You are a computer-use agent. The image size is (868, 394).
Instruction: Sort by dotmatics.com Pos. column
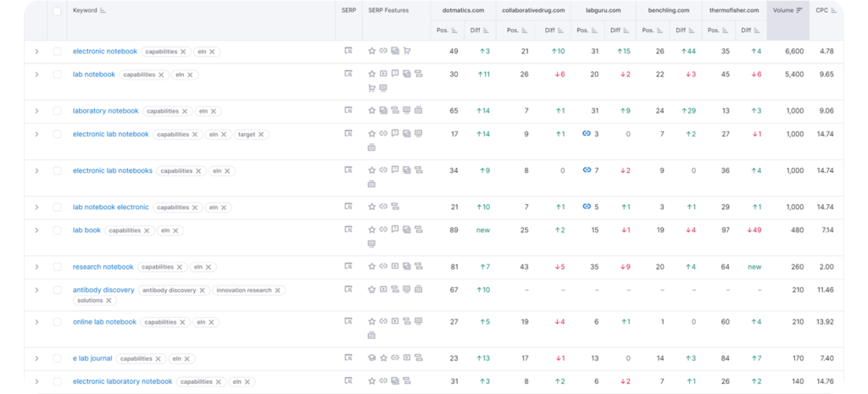click(447, 31)
